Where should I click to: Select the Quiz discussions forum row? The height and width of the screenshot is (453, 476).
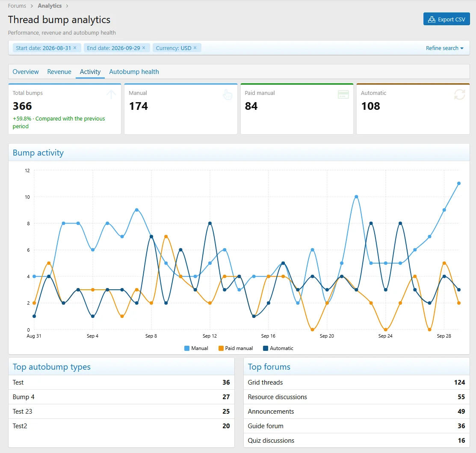point(357,441)
